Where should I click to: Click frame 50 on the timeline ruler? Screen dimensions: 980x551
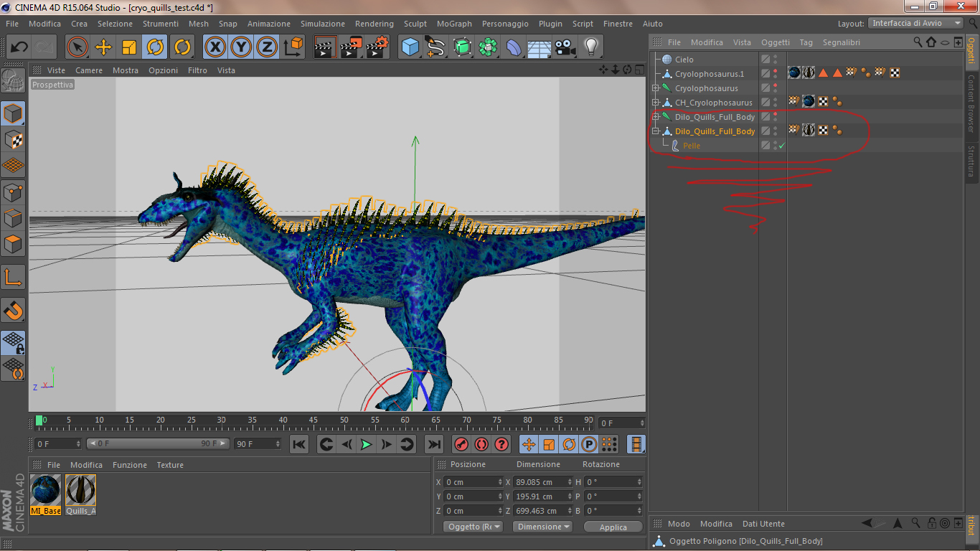[344, 421]
